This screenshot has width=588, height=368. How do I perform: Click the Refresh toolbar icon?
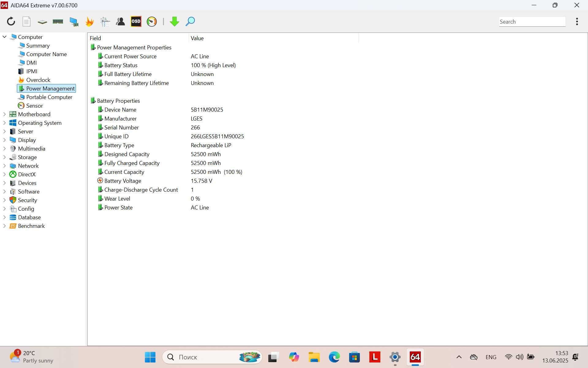pyautogui.click(x=11, y=21)
